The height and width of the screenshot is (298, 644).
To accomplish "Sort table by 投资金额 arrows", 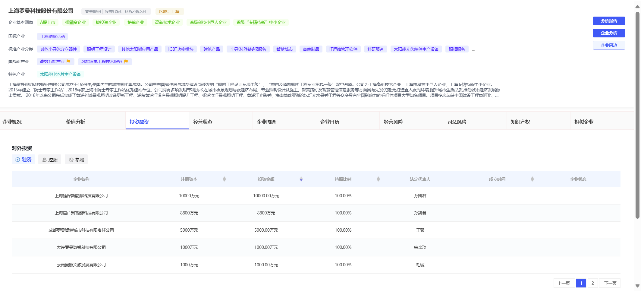I will coord(301,179).
